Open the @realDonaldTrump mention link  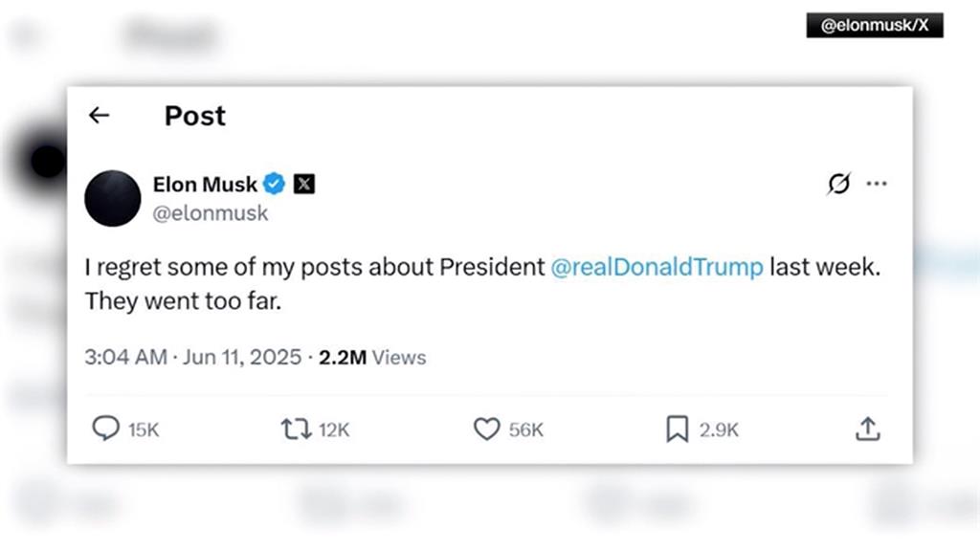(657, 267)
